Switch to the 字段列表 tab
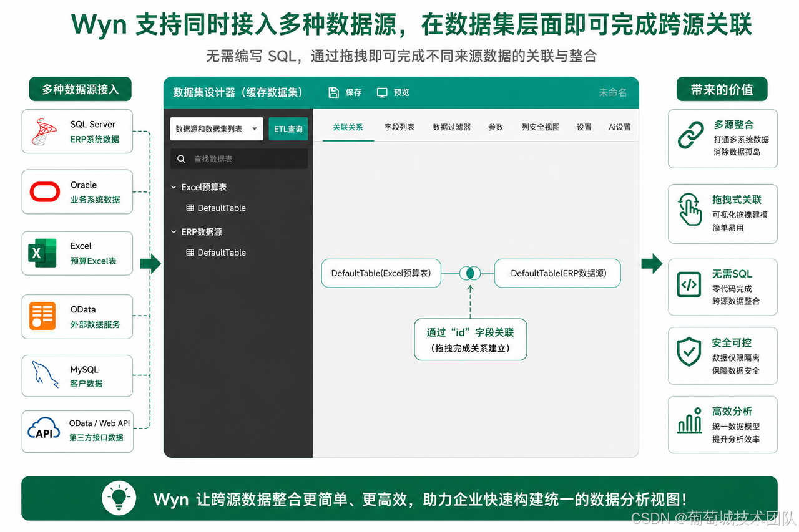Viewport: 799px width, 532px height. [x=399, y=127]
